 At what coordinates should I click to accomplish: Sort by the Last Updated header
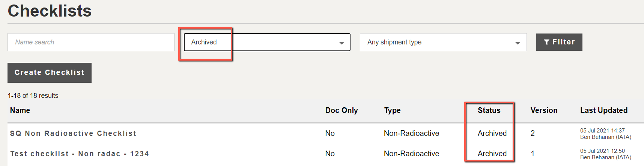[604, 110]
